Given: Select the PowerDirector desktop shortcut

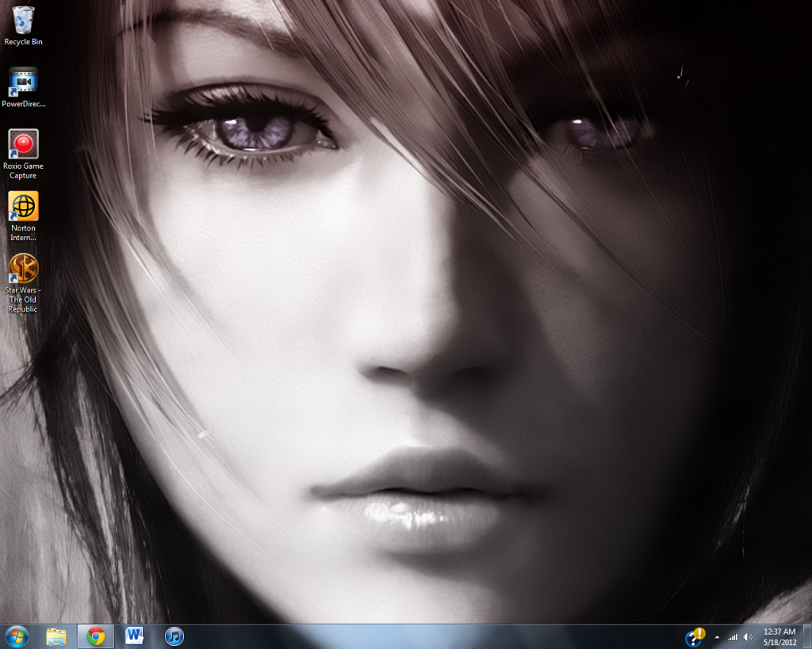Looking at the screenshot, I should point(23,87).
